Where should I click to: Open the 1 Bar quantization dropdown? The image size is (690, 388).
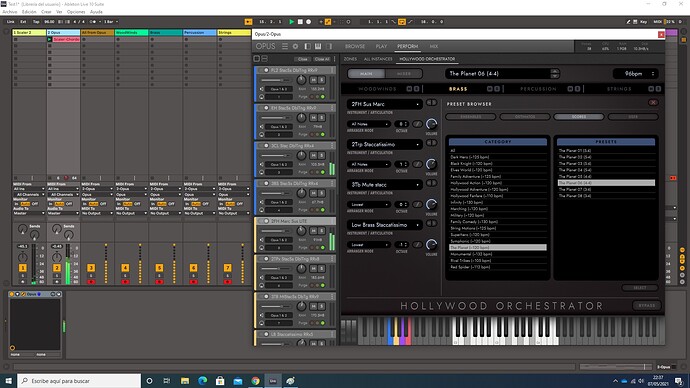tap(110, 22)
